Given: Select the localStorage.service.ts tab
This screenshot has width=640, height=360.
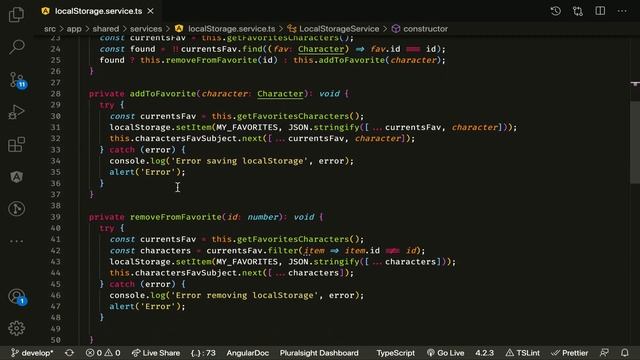Looking at the screenshot, I should click(x=98, y=11).
